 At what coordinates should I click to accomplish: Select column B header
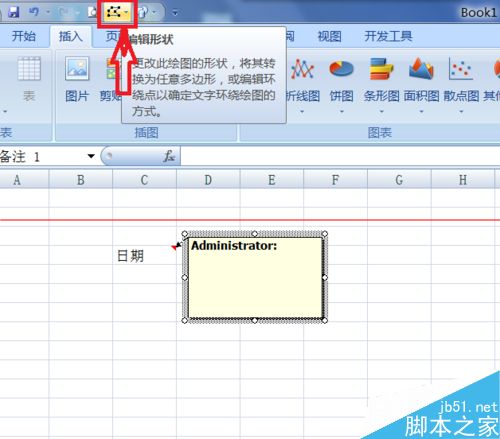pyautogui.click(x=81, y=180)
